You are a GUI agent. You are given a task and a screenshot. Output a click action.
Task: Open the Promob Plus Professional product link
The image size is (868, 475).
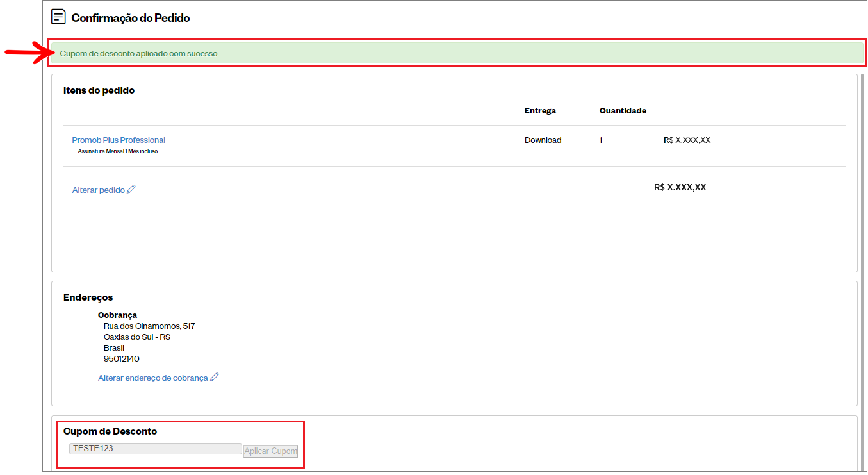click(119, 140)
